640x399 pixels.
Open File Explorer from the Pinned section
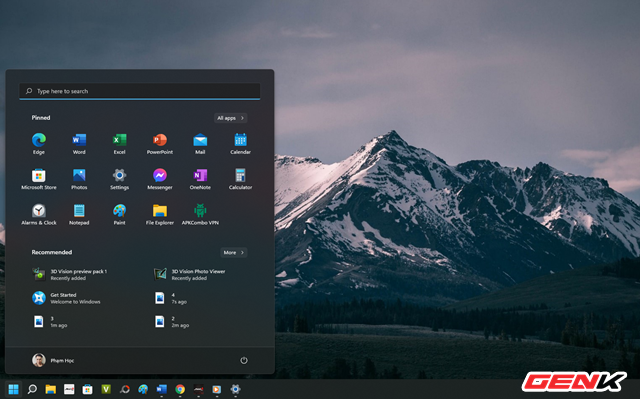point(160,215)
